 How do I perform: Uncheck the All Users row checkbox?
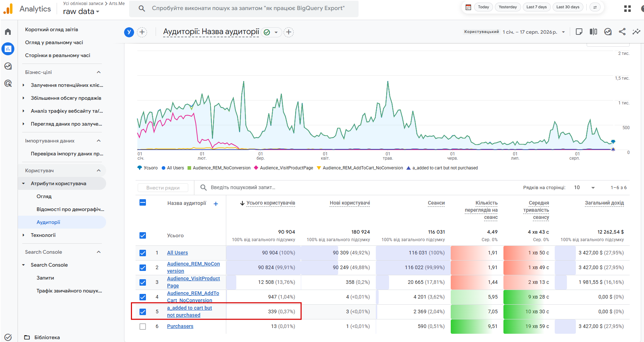coord(143,253)
